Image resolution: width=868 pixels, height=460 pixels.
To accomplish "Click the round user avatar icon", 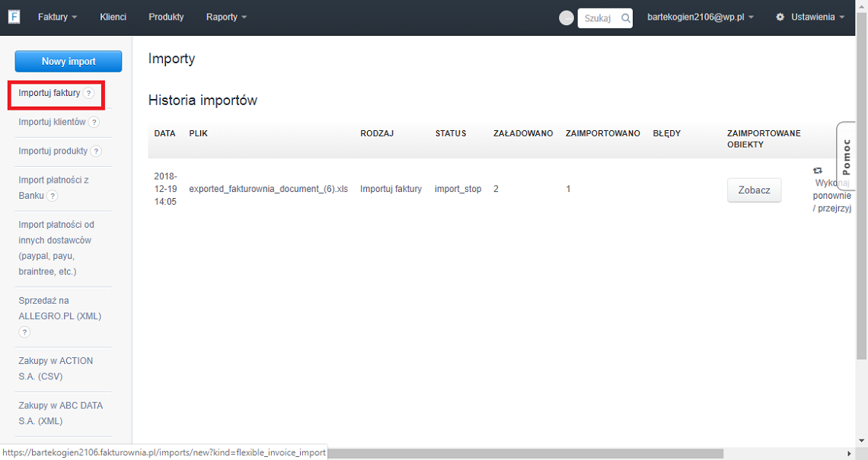I will tap(566, 18).
